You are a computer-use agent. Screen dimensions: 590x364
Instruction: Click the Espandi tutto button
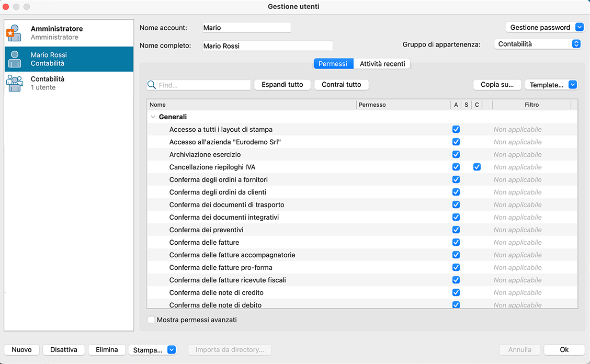282,85
